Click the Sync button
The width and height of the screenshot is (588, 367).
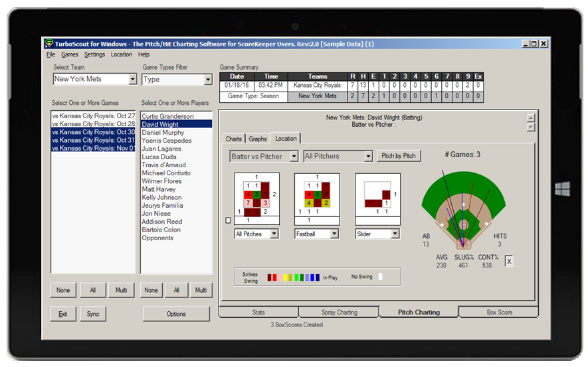93,314
